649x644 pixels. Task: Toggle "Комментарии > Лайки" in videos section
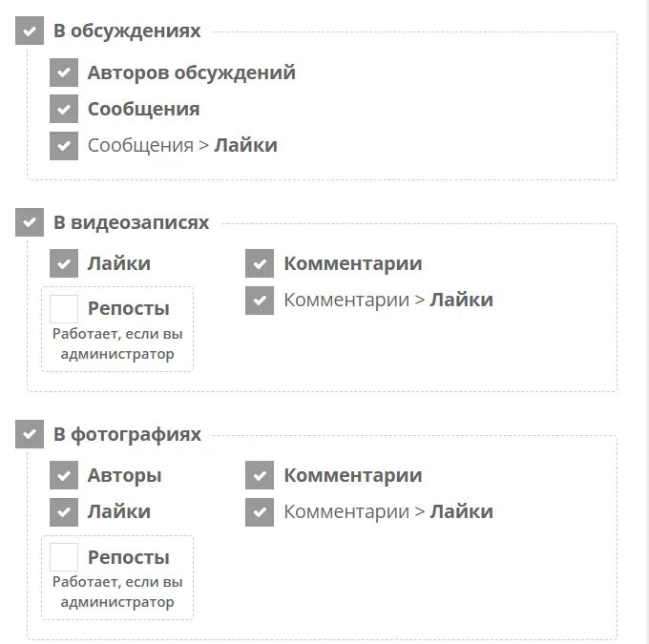(260, 301)
